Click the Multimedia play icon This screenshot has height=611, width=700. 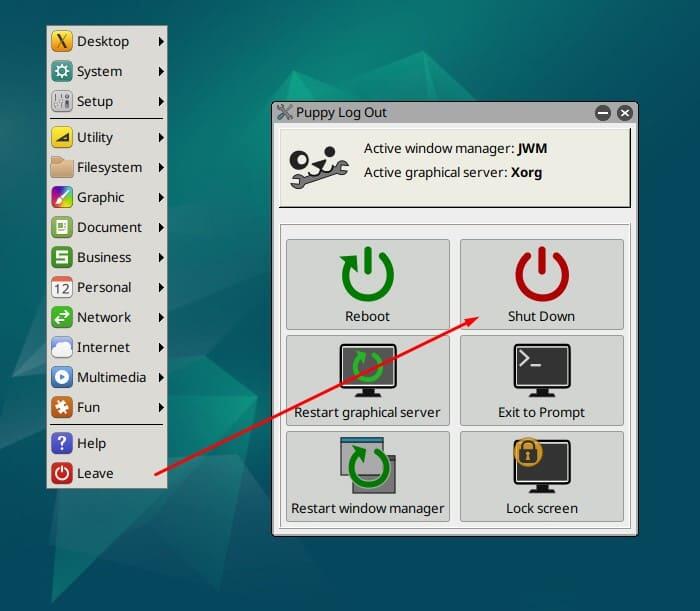[x=62, y=377]
